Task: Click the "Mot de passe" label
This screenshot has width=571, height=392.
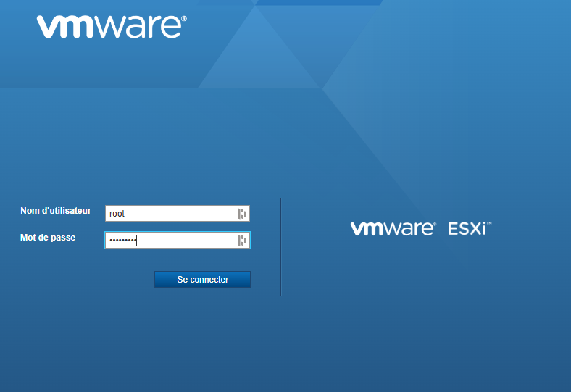Action: tap(48, 237)
